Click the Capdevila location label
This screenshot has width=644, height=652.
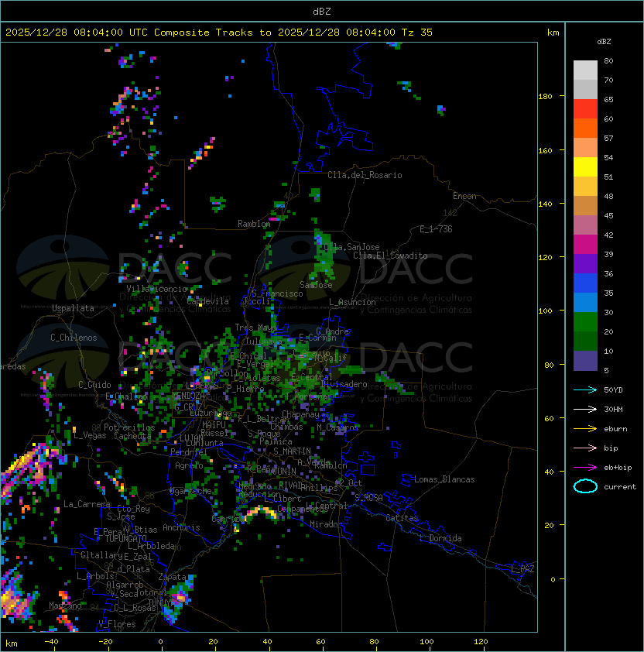pyautogui.click(x=208, y=301)
